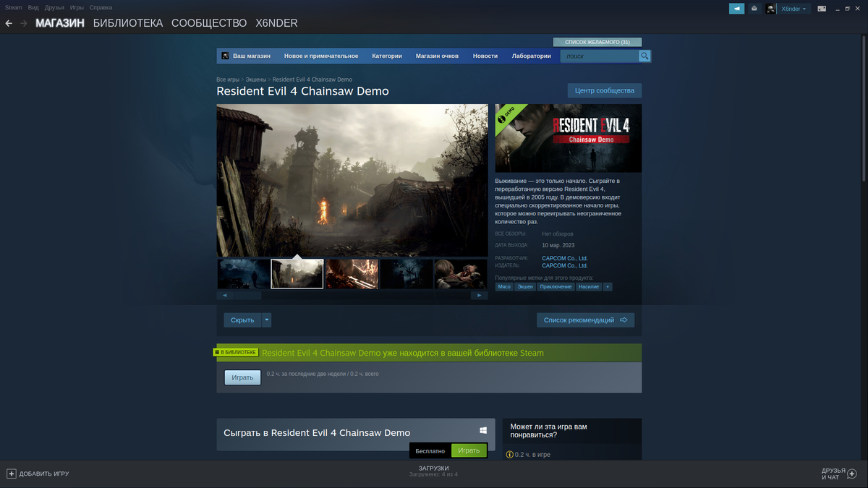Expand the arrow next to Скрыть
Viewport: 868px width, 488px height.
click(x=267, y=320)
